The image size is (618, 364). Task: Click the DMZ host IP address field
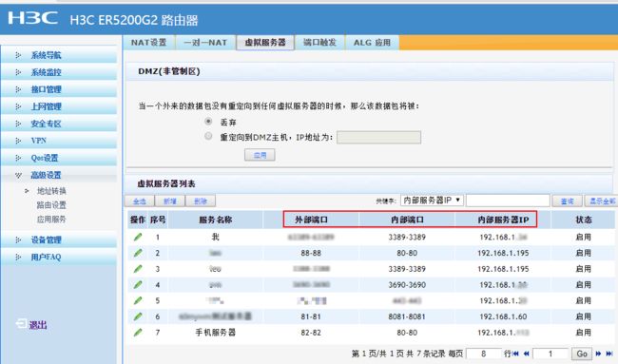378,137
